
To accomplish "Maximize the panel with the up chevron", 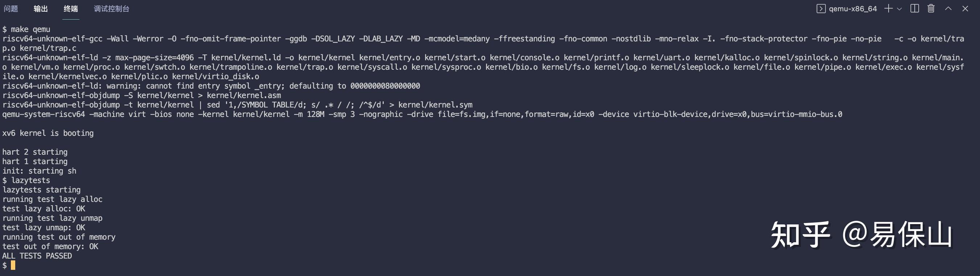I will 948,9.
